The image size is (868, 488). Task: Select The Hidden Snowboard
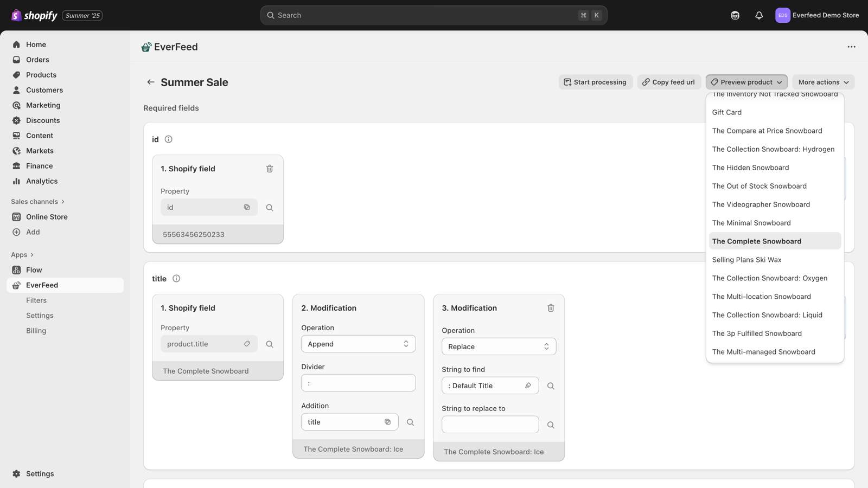pos(775,168)
